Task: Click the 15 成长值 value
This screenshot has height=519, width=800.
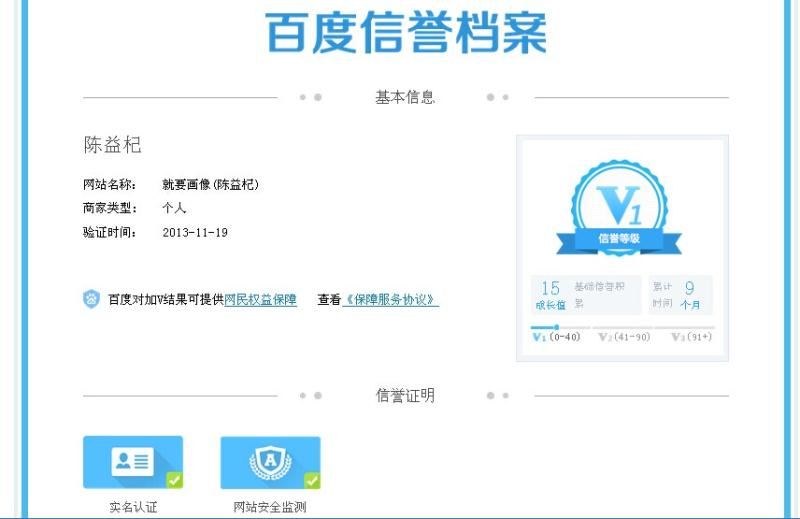Action: pos(551,295)
